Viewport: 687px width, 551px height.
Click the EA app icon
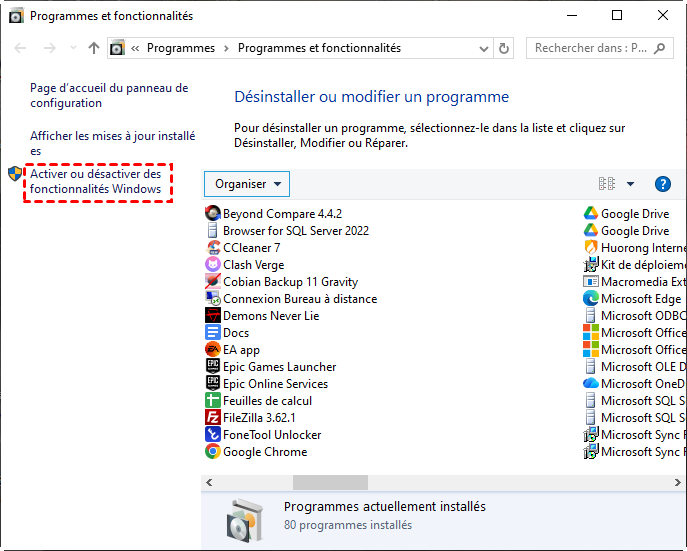coord(212,350)
